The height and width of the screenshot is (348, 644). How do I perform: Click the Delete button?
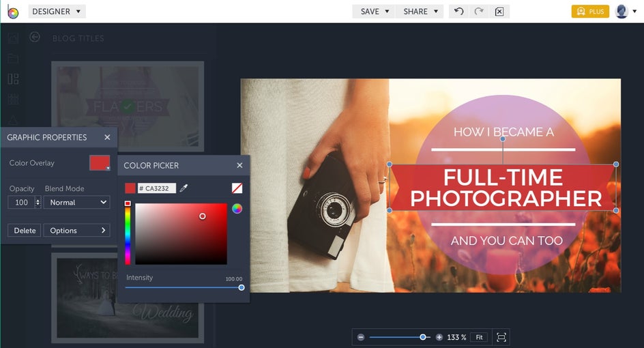(x=25, y=231)
